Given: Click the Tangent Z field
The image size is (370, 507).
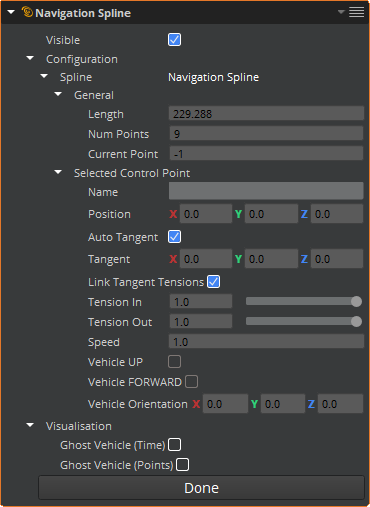Looking at the screenshot, I should click(x=337, y=259).
